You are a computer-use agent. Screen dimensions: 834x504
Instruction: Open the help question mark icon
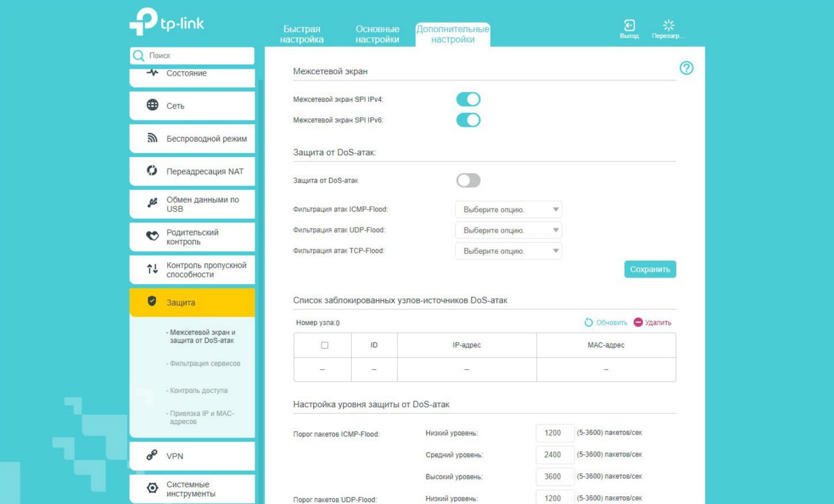[686, 68]
